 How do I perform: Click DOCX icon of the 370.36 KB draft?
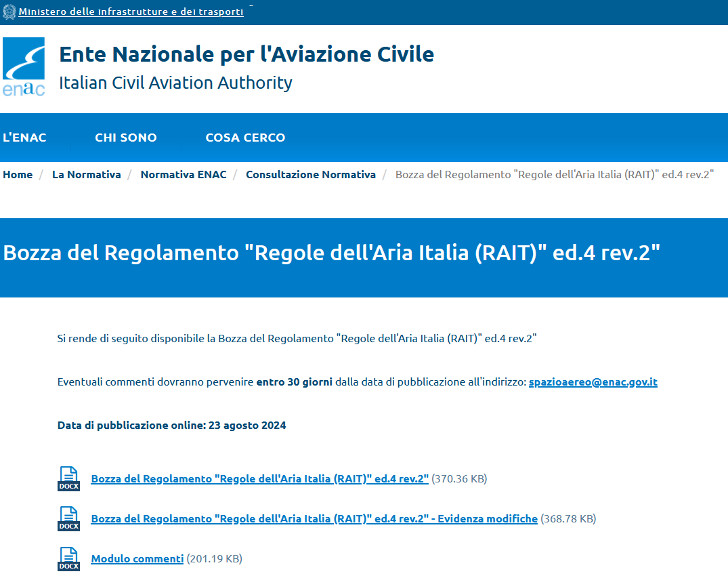[x=68, y=479]
